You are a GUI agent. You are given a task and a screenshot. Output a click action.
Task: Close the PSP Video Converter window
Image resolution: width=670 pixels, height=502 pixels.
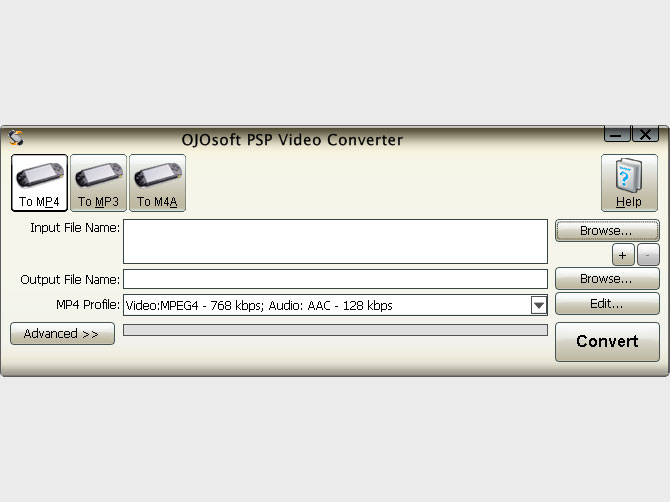pos(645,134)
